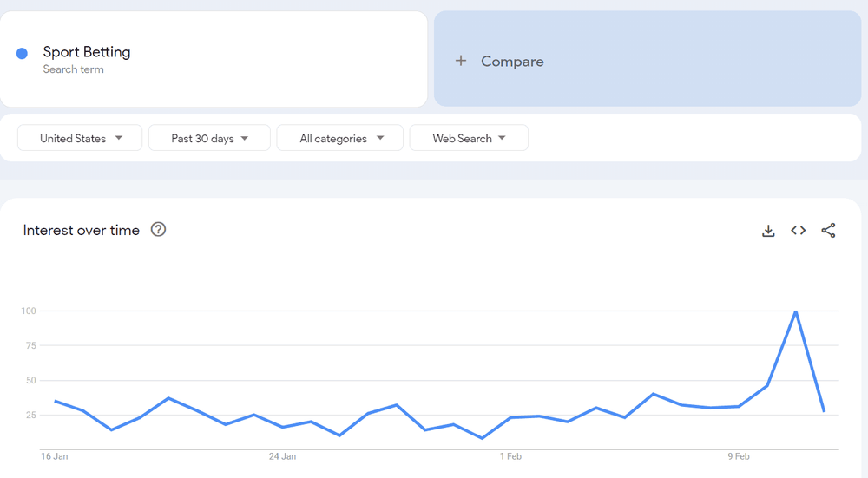Open help tooltip beside Interest over time
The height and width of the screenshot is (478, 868).
158,230
